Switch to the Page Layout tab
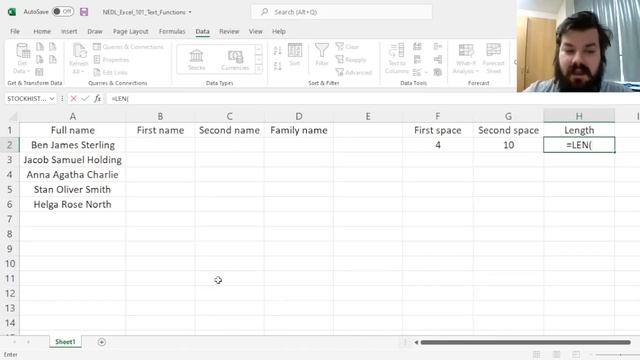This screenshot has height=360, width=640. [x=131, y=31]
